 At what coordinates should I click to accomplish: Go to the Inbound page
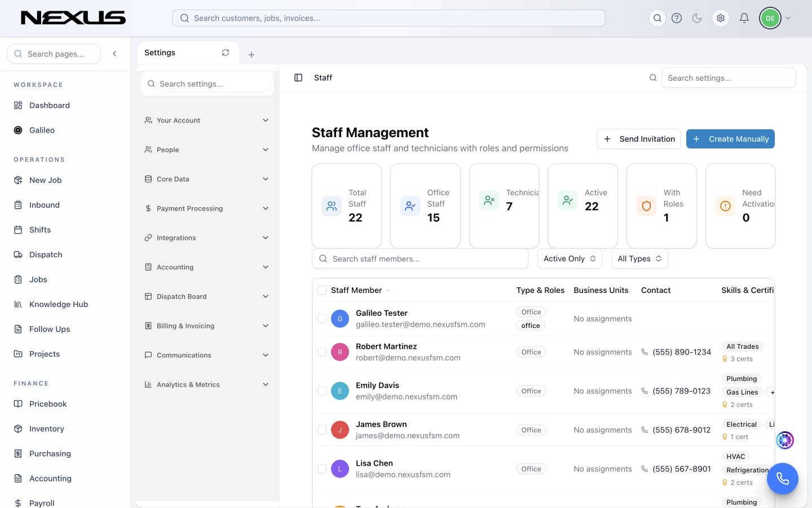click(x=44, y=205)
